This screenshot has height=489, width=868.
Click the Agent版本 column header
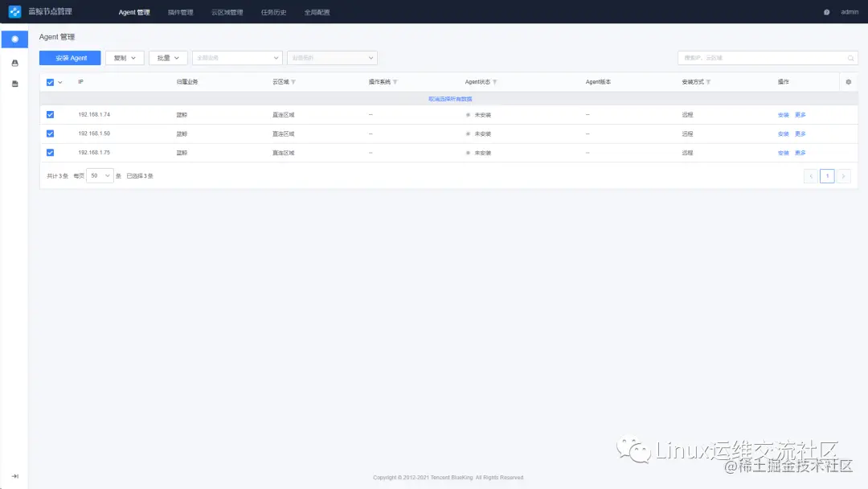pyautogui.click(x=599, y=82)
